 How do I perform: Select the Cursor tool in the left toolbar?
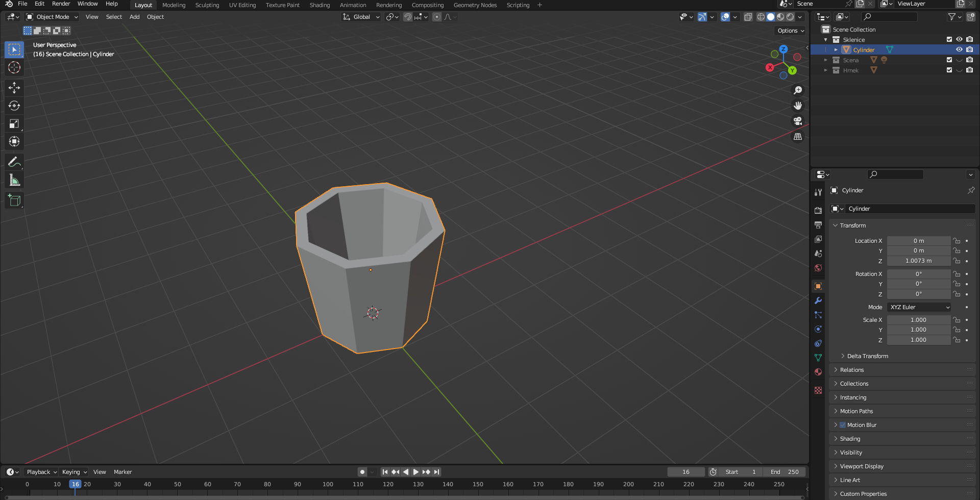(x=14, y=67)
